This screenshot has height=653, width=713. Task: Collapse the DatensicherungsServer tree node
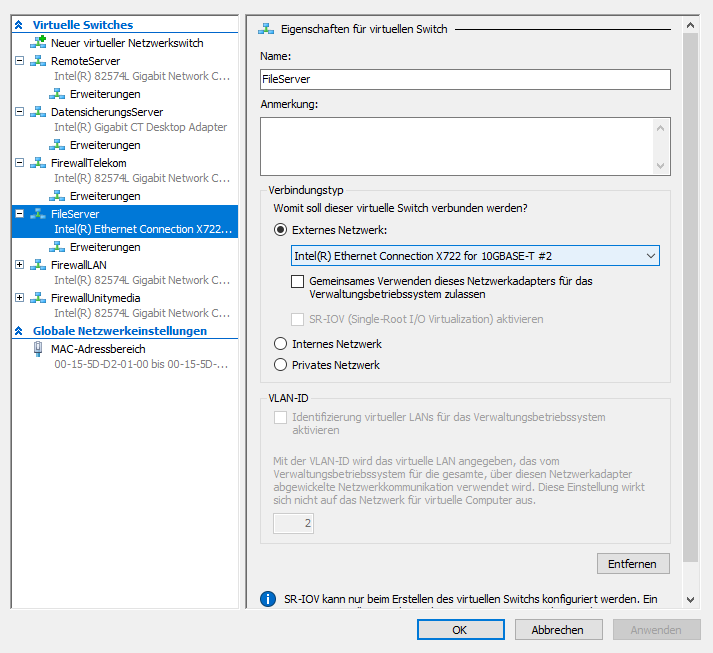point(20,111)
